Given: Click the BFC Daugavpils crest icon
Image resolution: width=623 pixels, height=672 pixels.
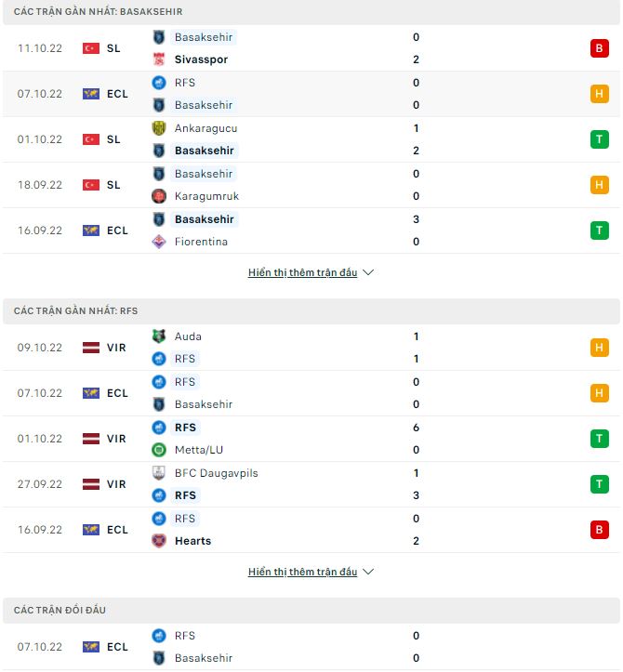Looking at the screenshot, I should [x=158, y=473].
